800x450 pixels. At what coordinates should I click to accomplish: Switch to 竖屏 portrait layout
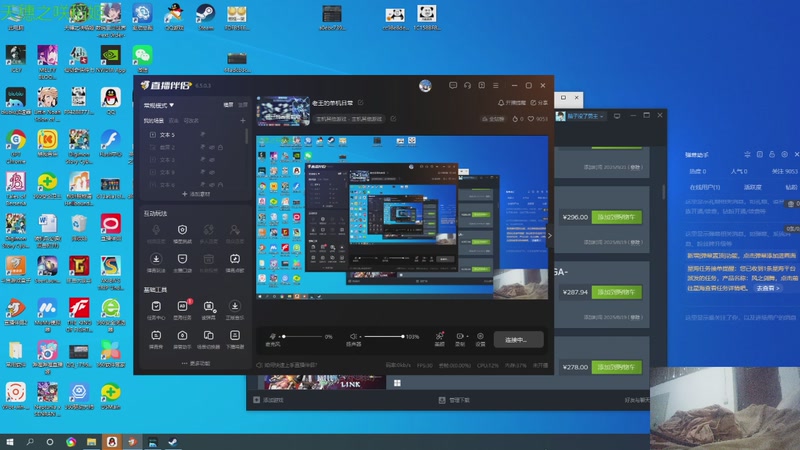pyautogui.click(x=243, y=105)
